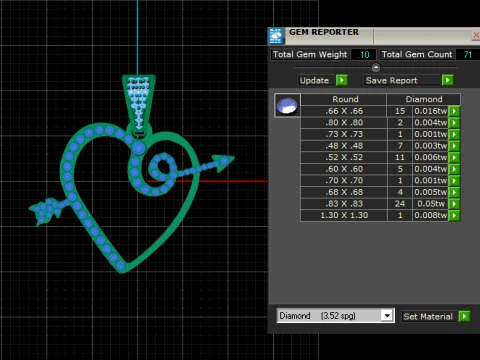Click the Total Gem Count label
The height and width of the screenshot is (360, 480).
tap(417, 55)
